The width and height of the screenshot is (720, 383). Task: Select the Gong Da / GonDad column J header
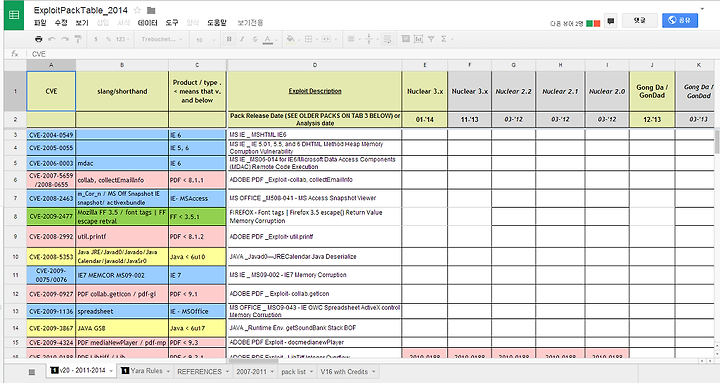[x=652, y=91]
